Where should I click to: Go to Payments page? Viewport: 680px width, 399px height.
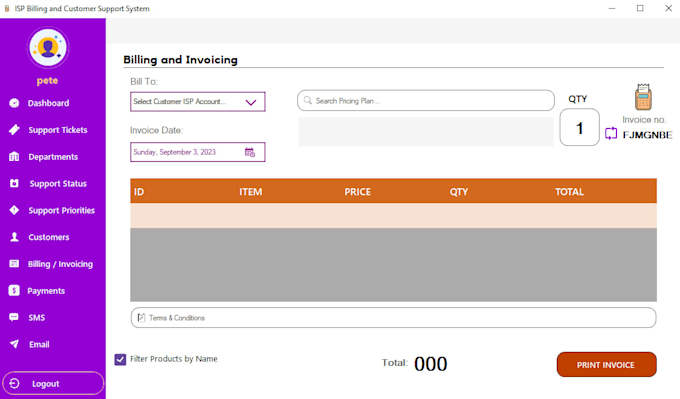pos(46,291)
